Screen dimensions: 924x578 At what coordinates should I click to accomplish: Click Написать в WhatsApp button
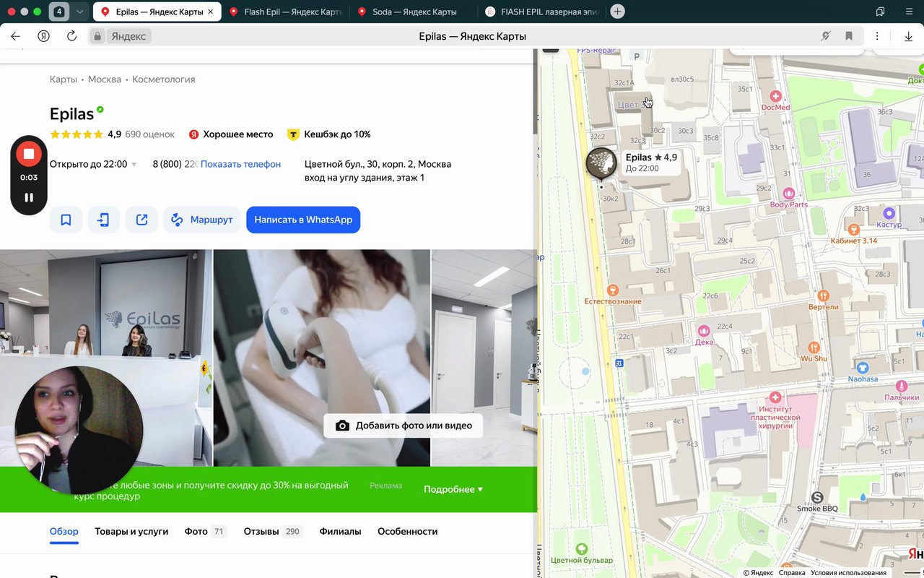pos(303,220)
